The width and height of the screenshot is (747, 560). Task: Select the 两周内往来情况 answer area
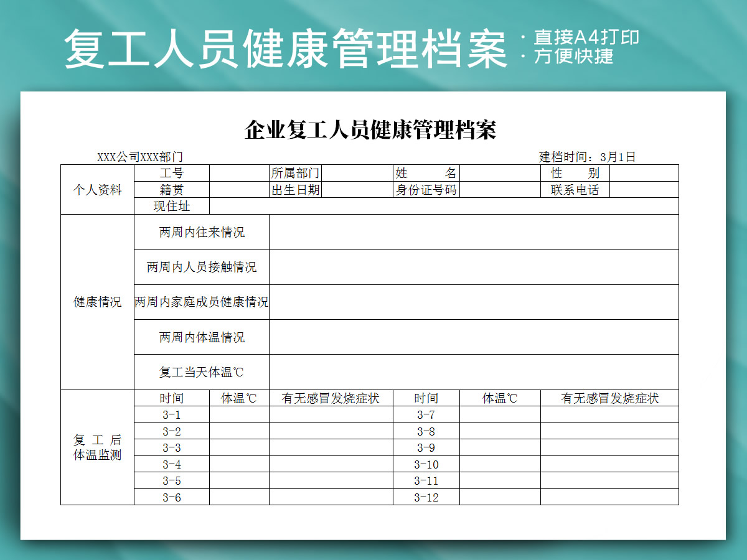point(473,232)
